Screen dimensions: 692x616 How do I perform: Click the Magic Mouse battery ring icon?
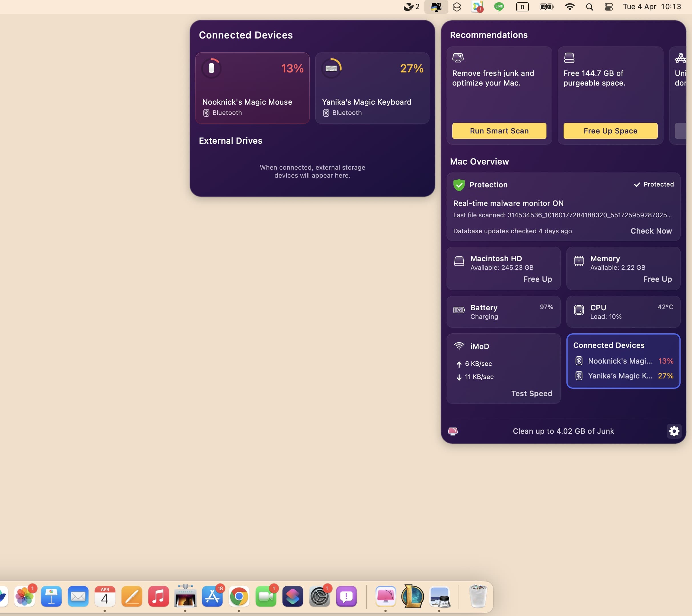(x=211, y=68)
